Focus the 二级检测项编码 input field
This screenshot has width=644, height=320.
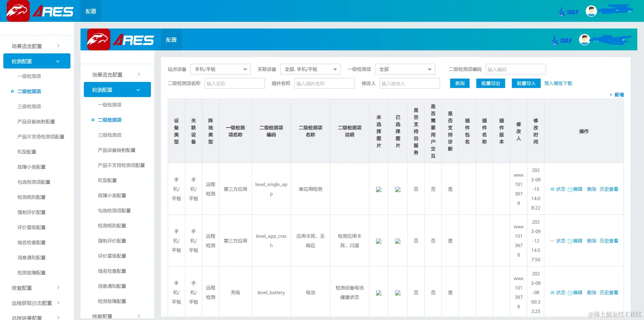[516, 69]
